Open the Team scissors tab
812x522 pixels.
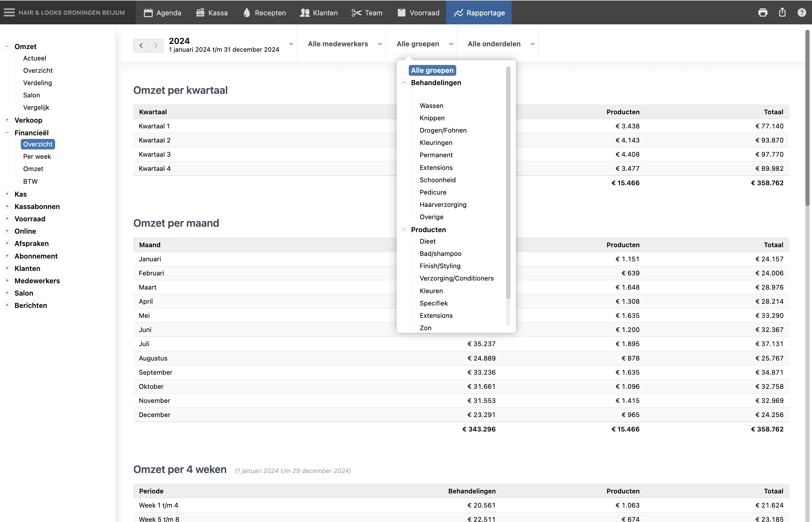pyautogui.click(x=367, y=13)
